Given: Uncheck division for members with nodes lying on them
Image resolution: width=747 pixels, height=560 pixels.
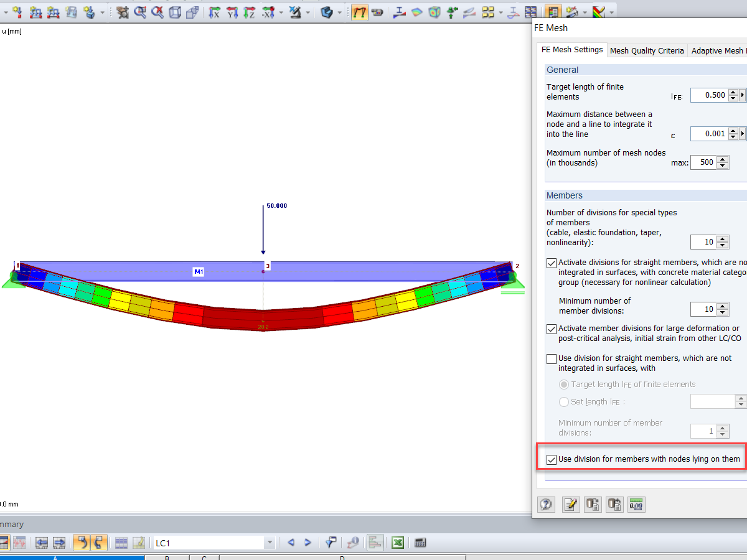Looking at the screenshot, I should pyautogui.click(x=552, y=459).
